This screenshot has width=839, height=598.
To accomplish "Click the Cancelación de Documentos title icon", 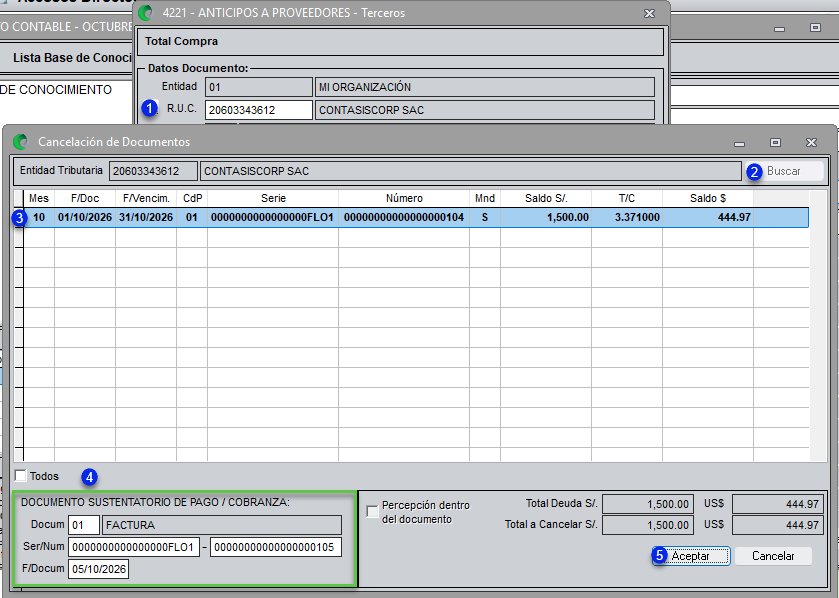I will (20, 142).
